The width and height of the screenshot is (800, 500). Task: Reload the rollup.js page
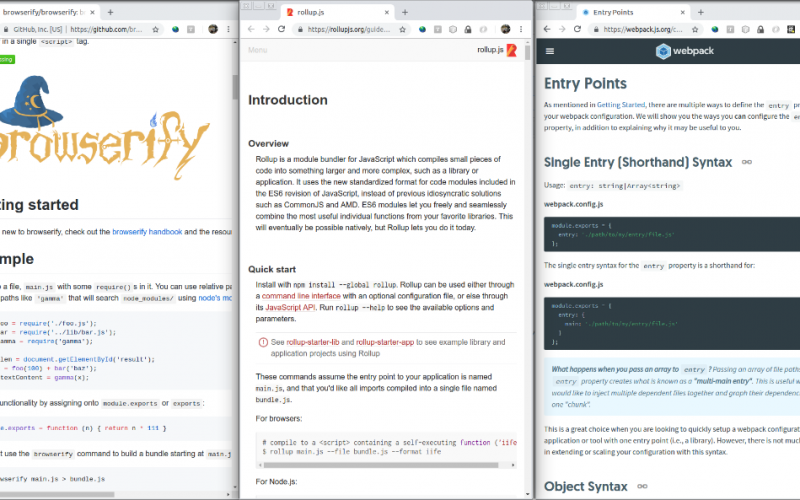click(281, 29)
